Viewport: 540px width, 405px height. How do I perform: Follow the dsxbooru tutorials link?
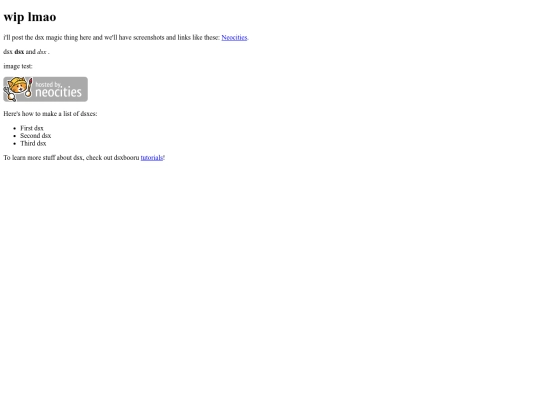pyautogui.click(x=152, y=157)
